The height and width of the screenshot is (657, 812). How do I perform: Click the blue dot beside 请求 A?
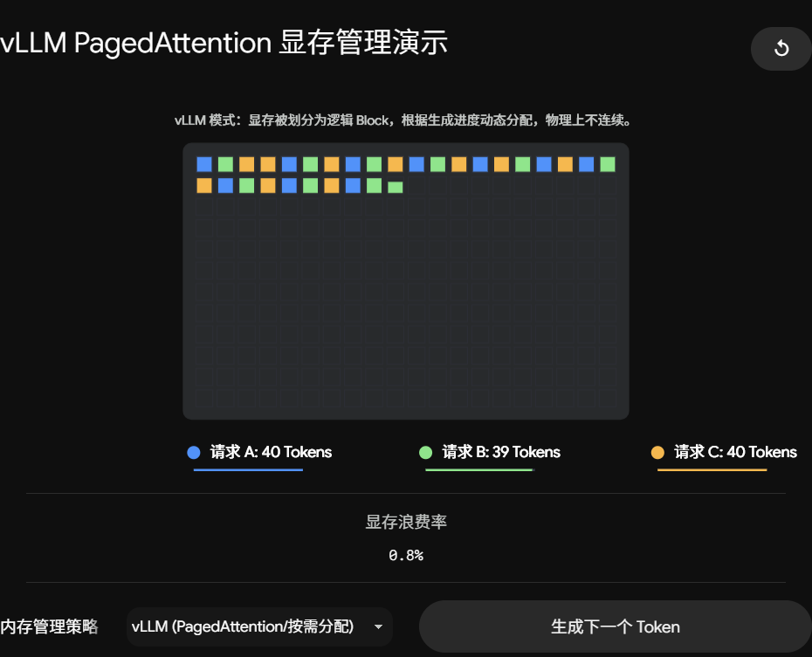194,453
